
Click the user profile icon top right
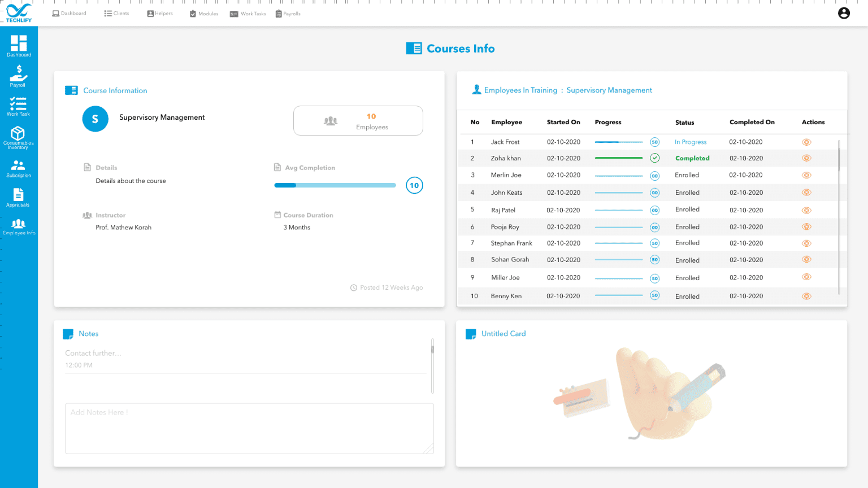click(844, 13)
